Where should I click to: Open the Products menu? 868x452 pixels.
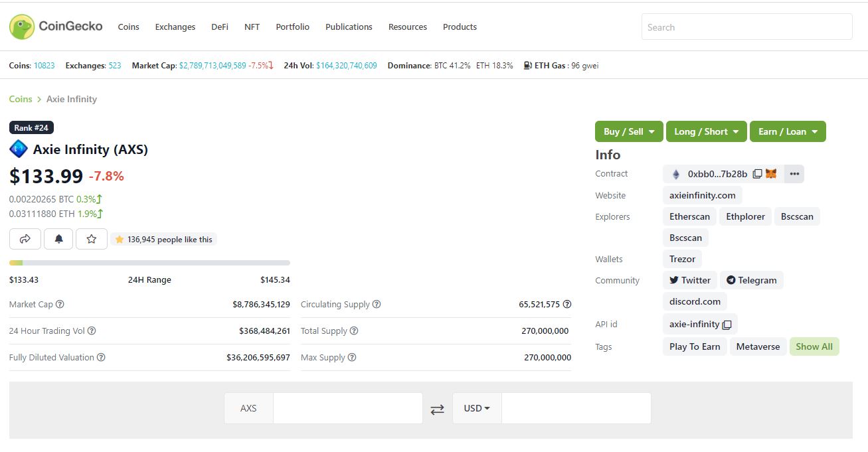click(460, 27)
